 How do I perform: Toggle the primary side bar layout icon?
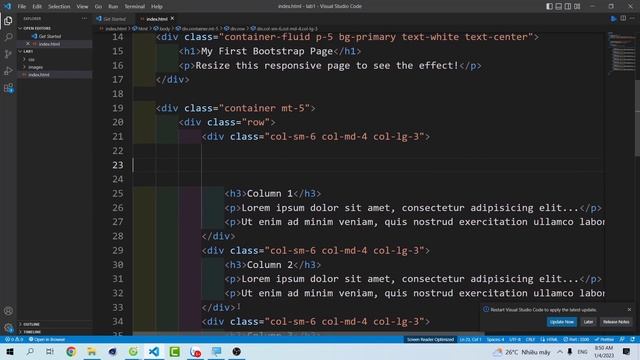(x=549, y=6)
